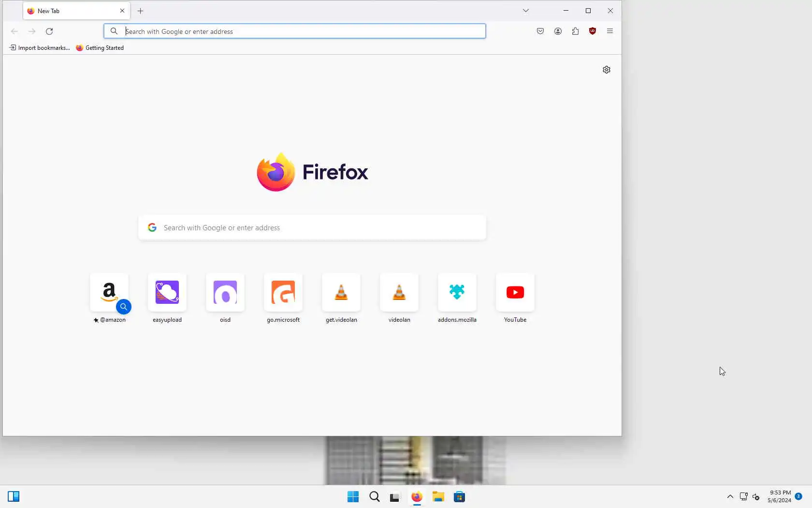Focus the address bar field
Screen dimensions: 812x508
click(294, 31)
